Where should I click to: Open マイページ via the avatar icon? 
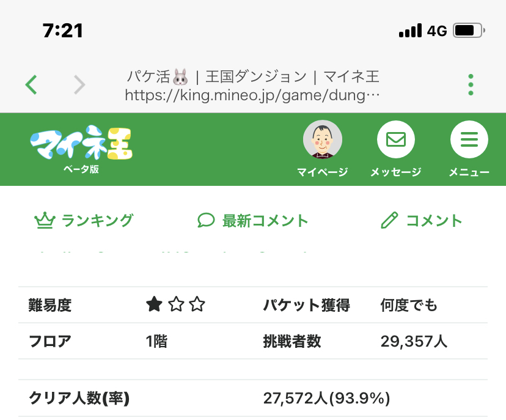(x=323, y=140)
